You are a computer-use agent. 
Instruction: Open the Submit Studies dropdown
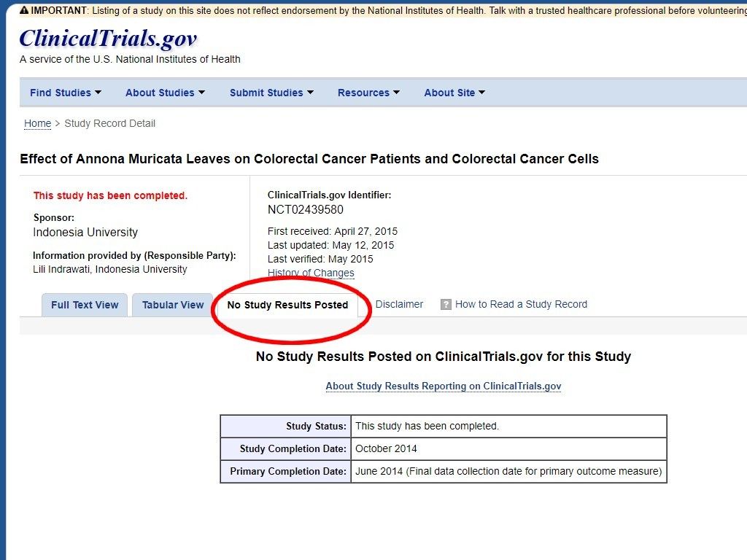[x=271, y=93]
